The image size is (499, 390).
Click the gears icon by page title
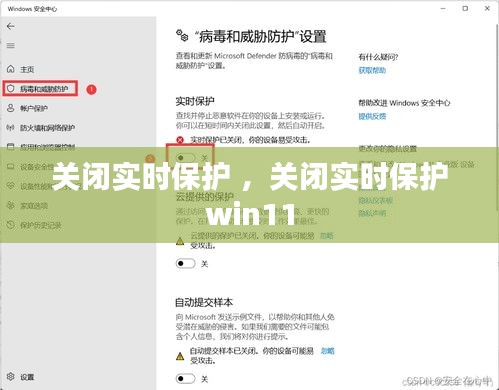point(182,36)
